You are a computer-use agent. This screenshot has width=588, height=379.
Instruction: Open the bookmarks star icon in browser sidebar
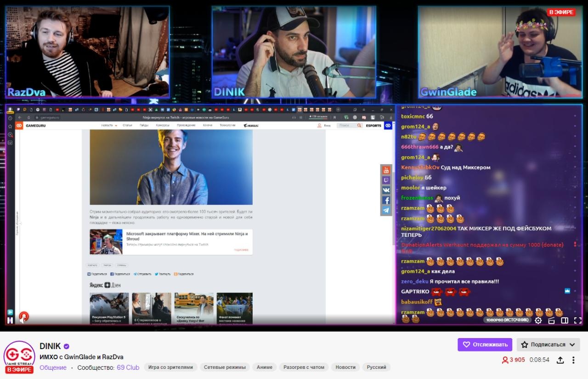tap(10, 126)
